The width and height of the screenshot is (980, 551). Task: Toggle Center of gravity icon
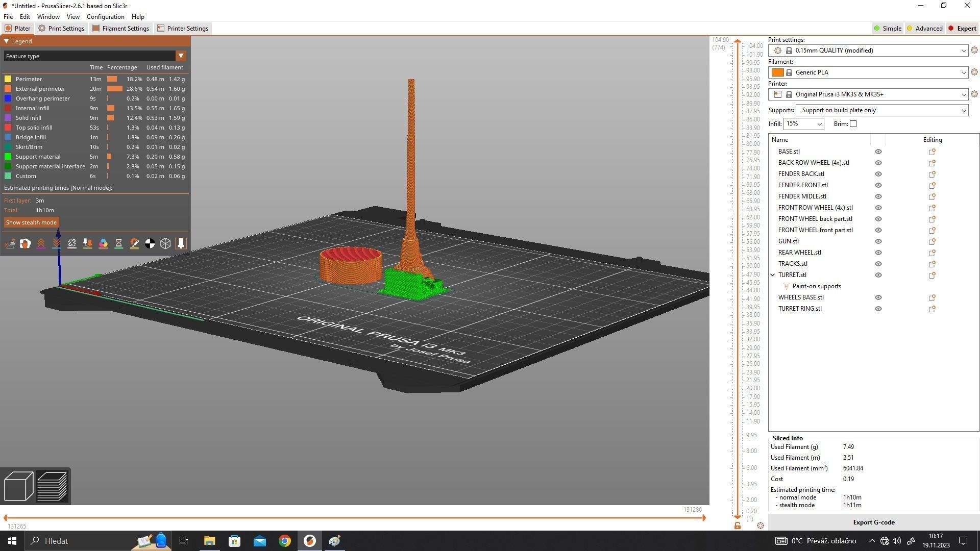[x=150, y=244]
